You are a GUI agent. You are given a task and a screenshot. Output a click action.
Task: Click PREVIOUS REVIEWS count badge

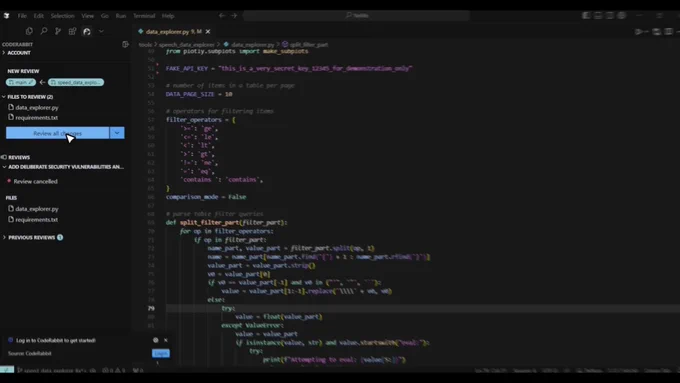coord(60,238)
